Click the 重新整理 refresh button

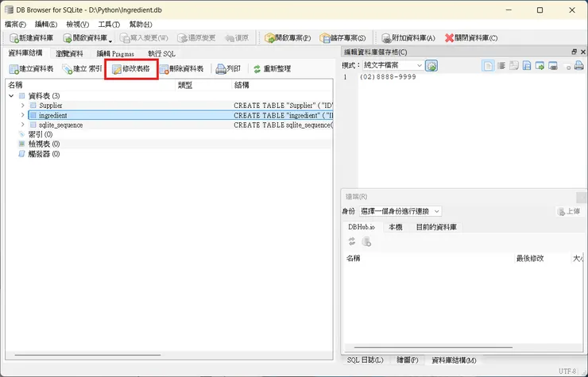[273, 68]
